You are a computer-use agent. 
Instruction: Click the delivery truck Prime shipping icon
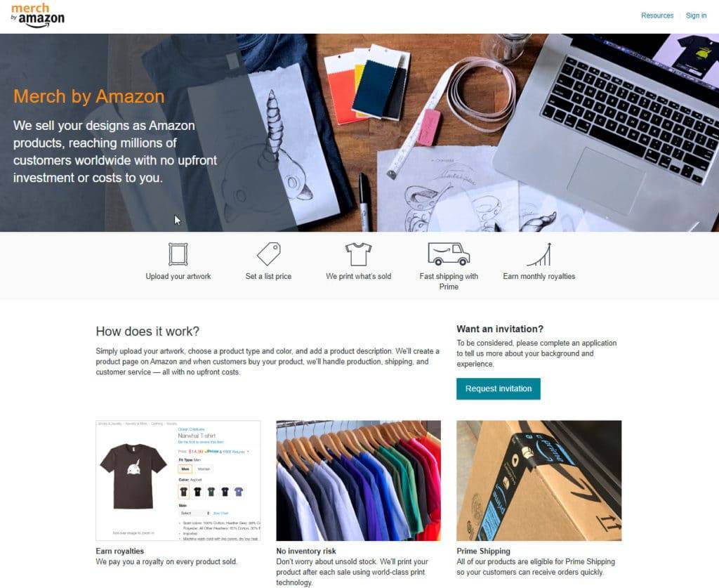point(449,254)
